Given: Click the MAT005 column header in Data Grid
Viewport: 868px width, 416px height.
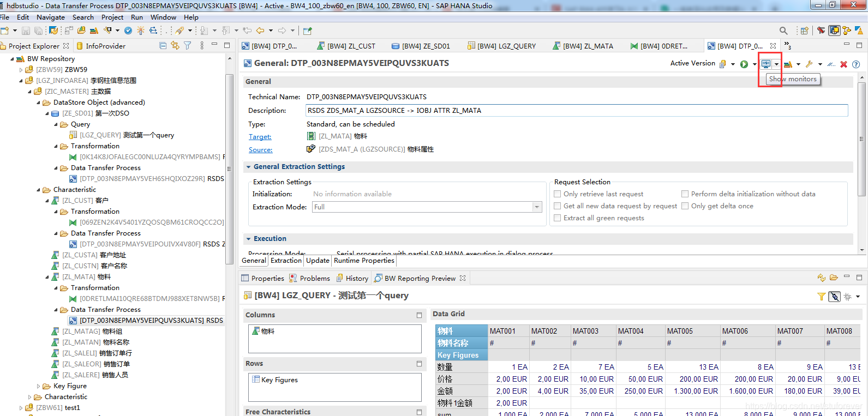Looking at the screenshot, I should pos(692,331).
